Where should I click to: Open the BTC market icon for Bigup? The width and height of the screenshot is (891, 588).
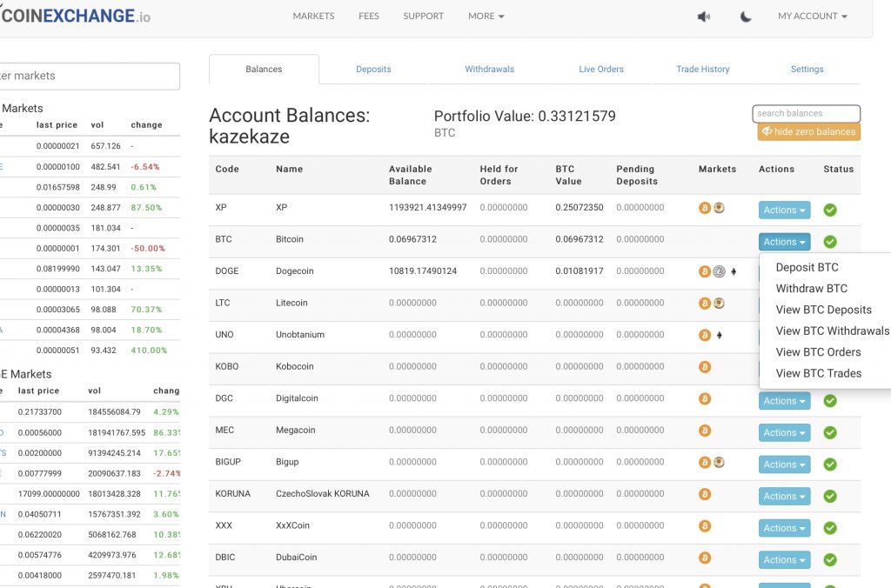705,463
